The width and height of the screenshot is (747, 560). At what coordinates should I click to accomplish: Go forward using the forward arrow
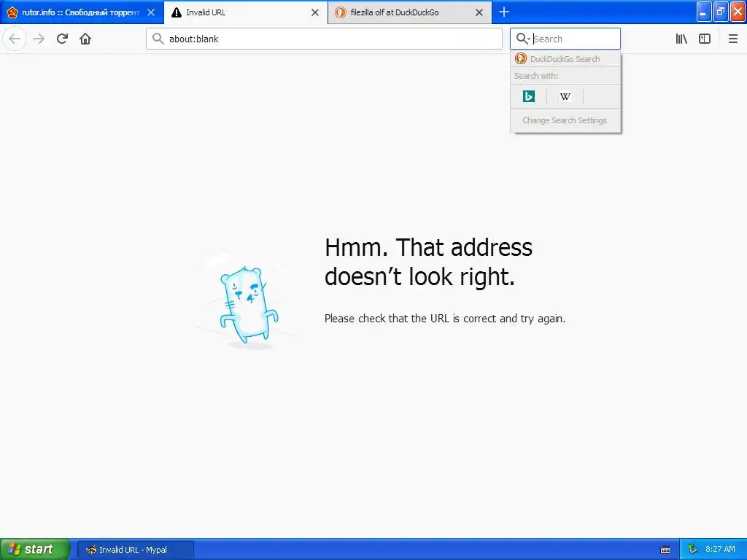click(x=39, y=39)
